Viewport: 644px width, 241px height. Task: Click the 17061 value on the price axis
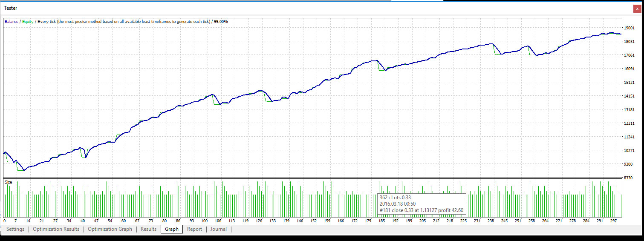point(630,55)
